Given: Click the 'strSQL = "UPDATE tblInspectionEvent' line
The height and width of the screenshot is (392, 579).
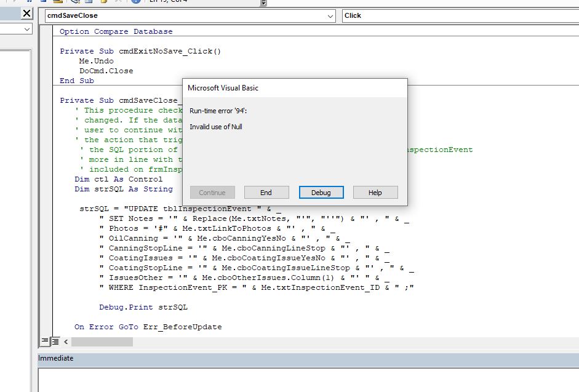Looking at the screenshot, I should click(x=180, y=209).
